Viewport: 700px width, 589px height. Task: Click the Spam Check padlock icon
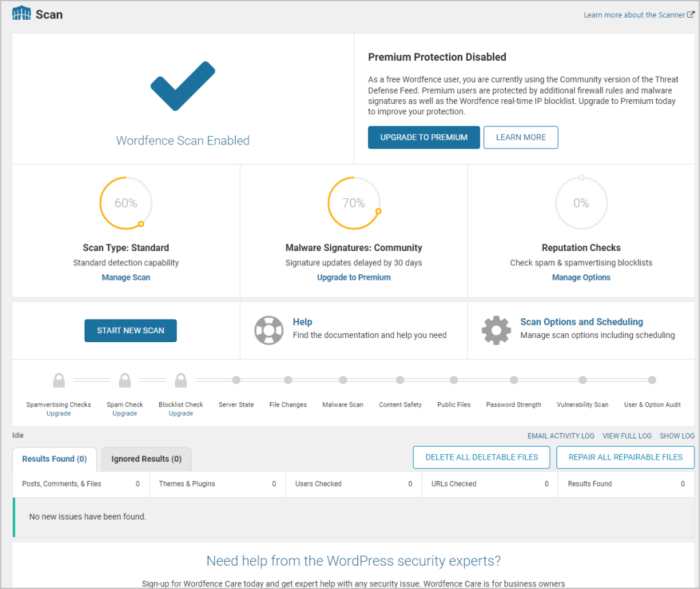[x=124, y=380]
